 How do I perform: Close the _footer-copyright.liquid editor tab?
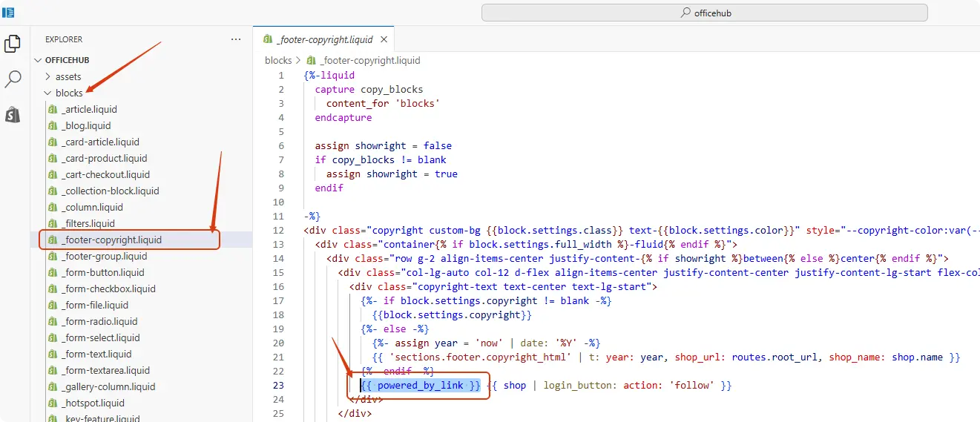(x=385, y=39)
